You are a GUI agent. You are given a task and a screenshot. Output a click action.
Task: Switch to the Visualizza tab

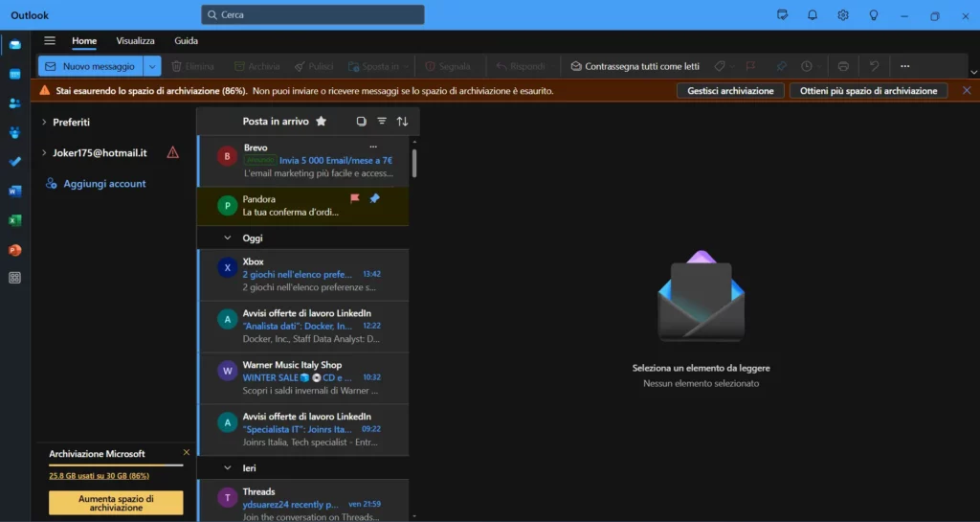click(135, 41)
